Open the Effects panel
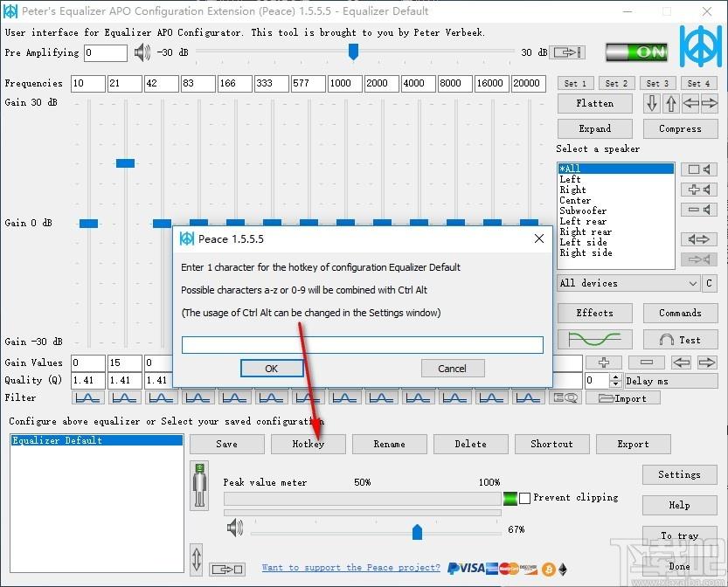This screenshot has height=587, width=728. [595, 314]
